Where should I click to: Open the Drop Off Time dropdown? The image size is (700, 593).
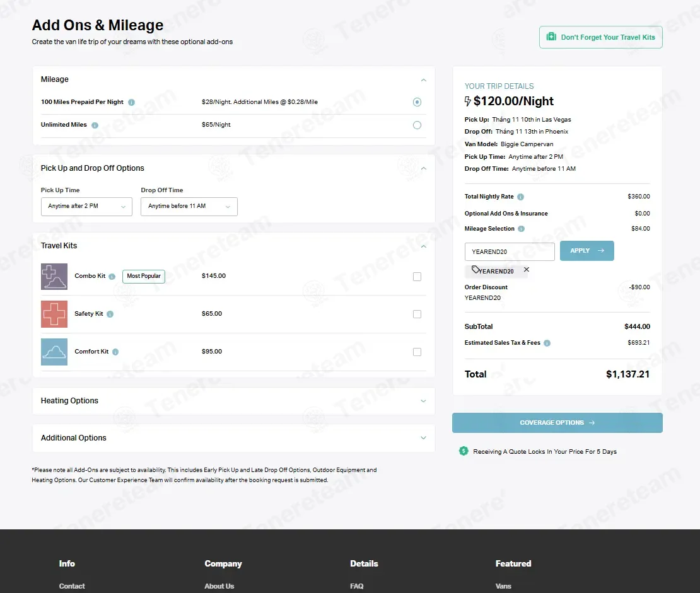pyautogui.click(x=189, y=207)
